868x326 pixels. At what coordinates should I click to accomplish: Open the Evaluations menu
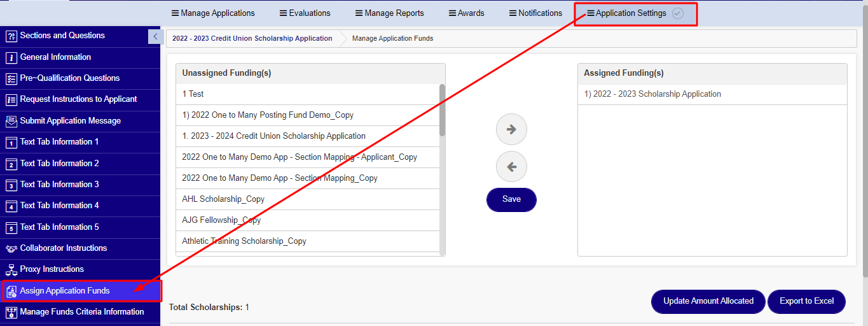[305, 13]
